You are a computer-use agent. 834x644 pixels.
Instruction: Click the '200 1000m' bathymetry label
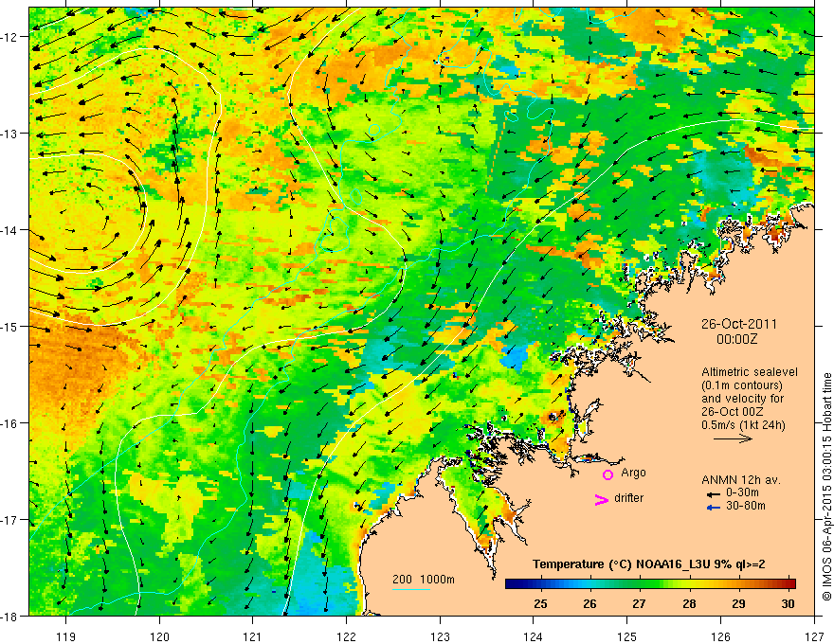[x=424, y=580]
